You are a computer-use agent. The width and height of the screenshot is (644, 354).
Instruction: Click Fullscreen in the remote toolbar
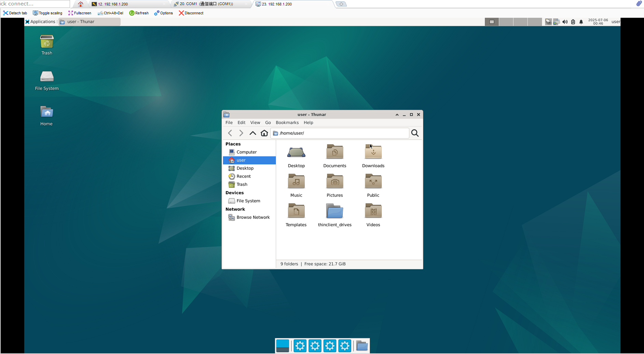tap(80, 13)
